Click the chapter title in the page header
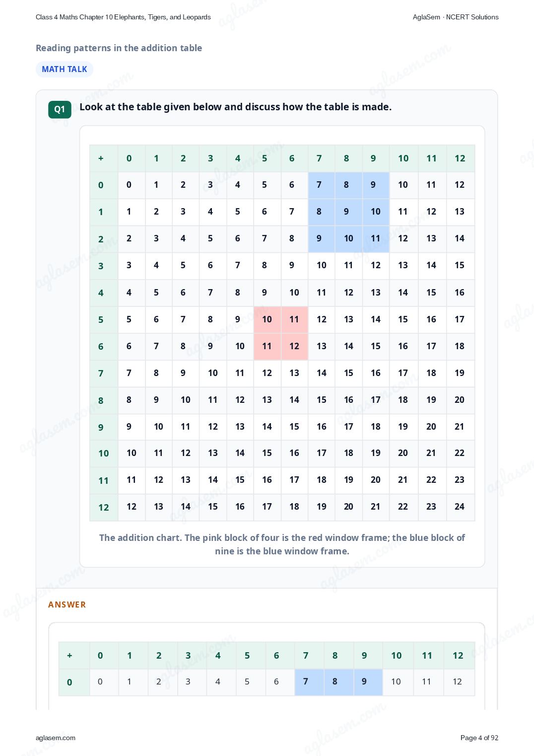The width and height of the screenshot is (534, 756). [x=123, y=17]
